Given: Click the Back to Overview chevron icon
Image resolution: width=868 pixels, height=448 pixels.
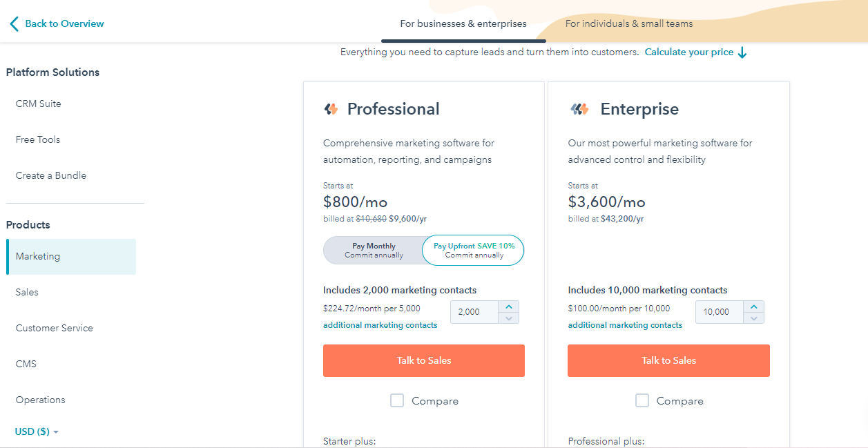Looking at the screenshot, I should click(x=14, y=24).
